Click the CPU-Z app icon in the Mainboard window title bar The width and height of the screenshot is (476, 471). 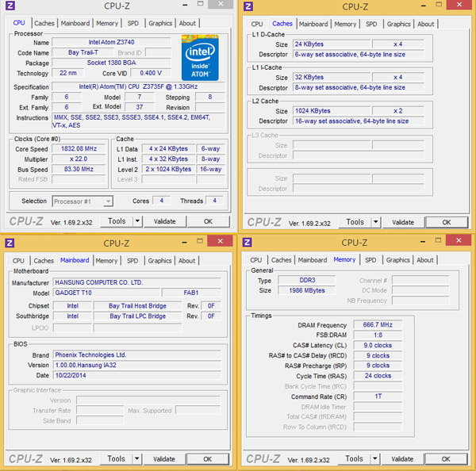(x=10, y=243)
